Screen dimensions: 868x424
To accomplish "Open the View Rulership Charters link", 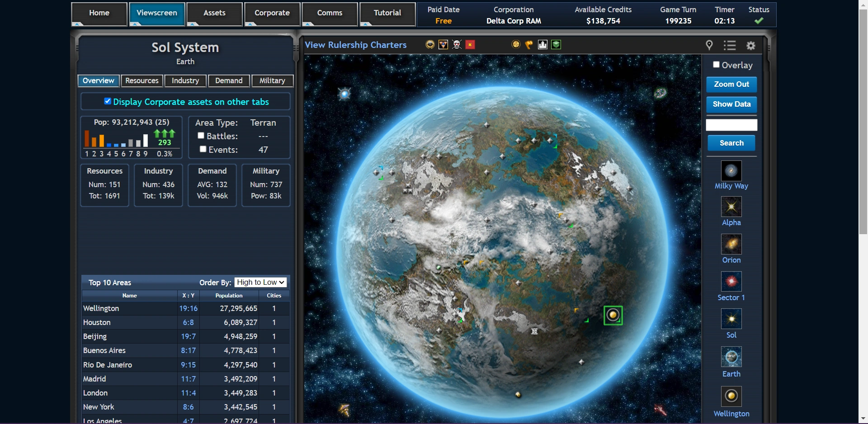I will click(x=356, y=45).
